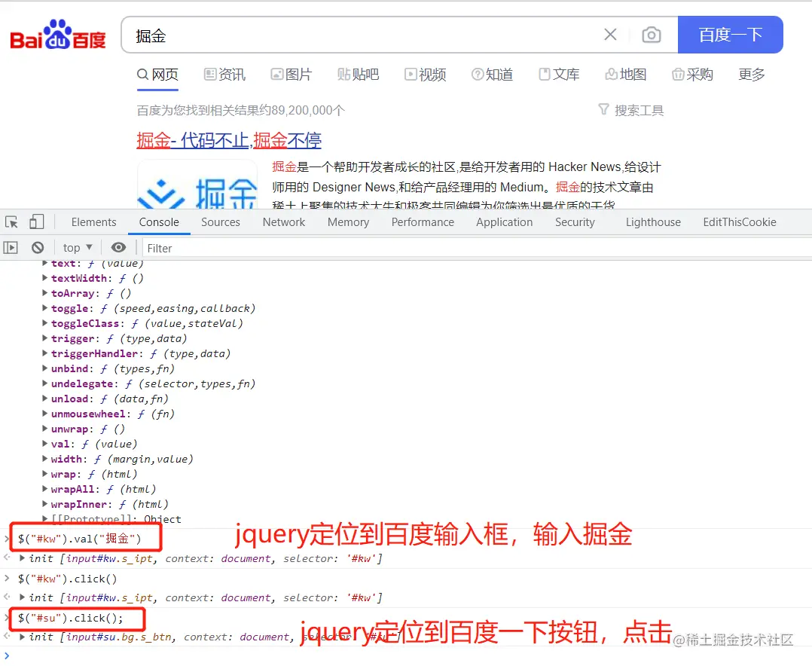Expand the wrap property
Viewport: 812px width, 666px height.
pos(45,473)
